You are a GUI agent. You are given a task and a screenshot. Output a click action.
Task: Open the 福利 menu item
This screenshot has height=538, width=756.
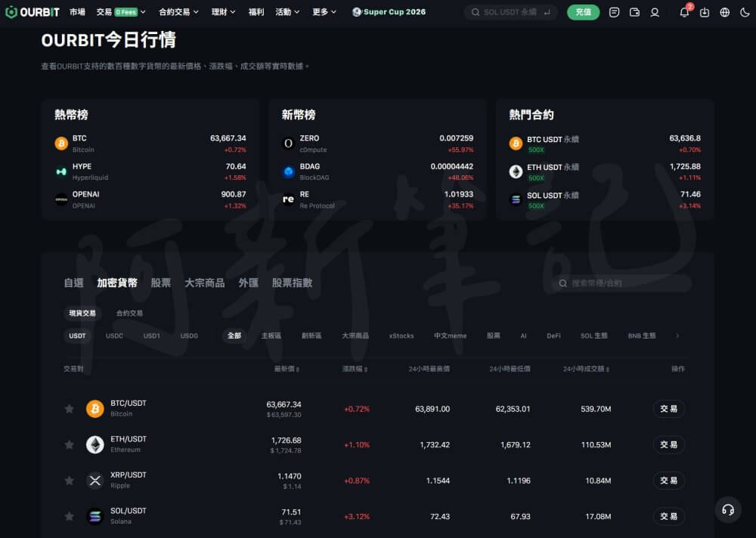[x=256, y=12]
